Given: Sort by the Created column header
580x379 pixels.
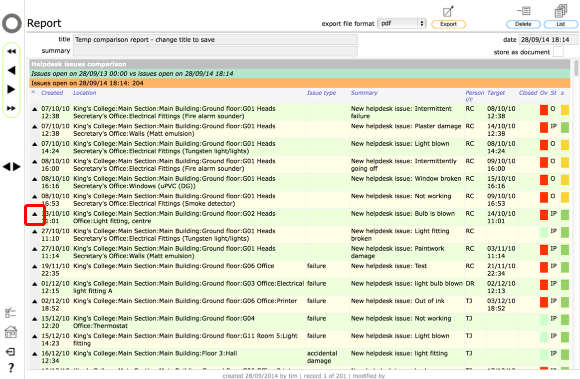Looking at the screenshot, I should pos(52,93).
